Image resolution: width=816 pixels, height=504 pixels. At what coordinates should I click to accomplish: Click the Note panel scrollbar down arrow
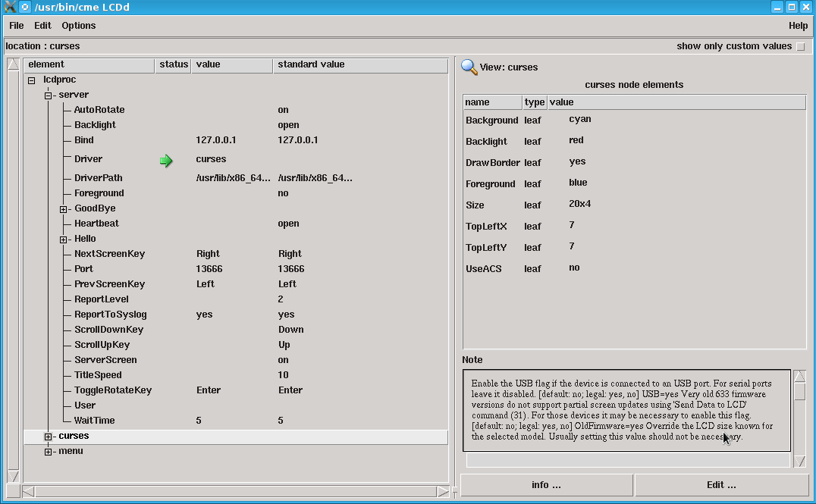(x=799, y=460)
